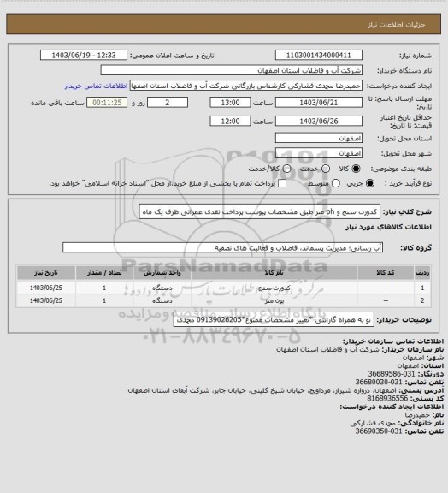Click the ردیف column header
Screen dimensions: 448x493
pos(422,272)
